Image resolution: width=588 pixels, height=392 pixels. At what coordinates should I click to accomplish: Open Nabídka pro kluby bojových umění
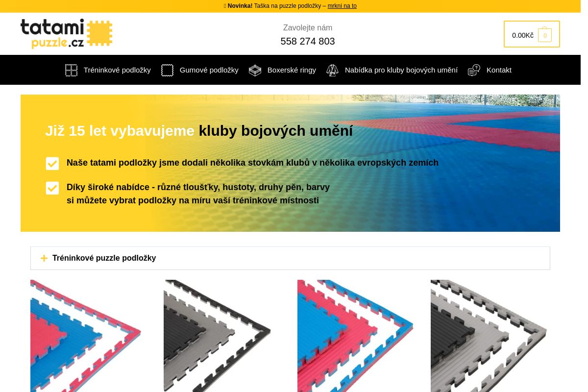401,70
